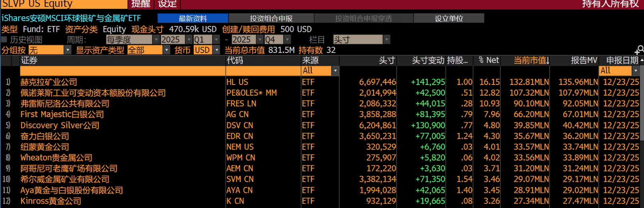This screenshot has height=208, width=644.
Task: Switch to the 投资组合申报 tab
Action: (271, 18)
